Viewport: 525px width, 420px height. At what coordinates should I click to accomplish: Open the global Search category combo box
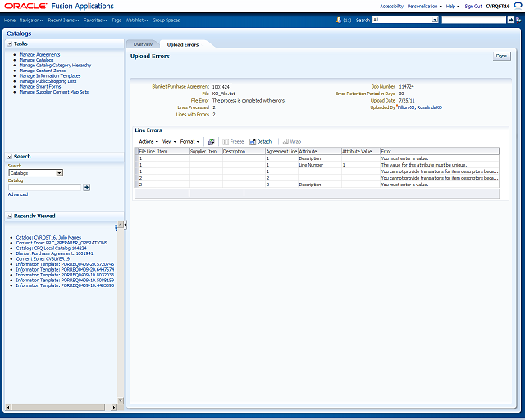[405, 20]
